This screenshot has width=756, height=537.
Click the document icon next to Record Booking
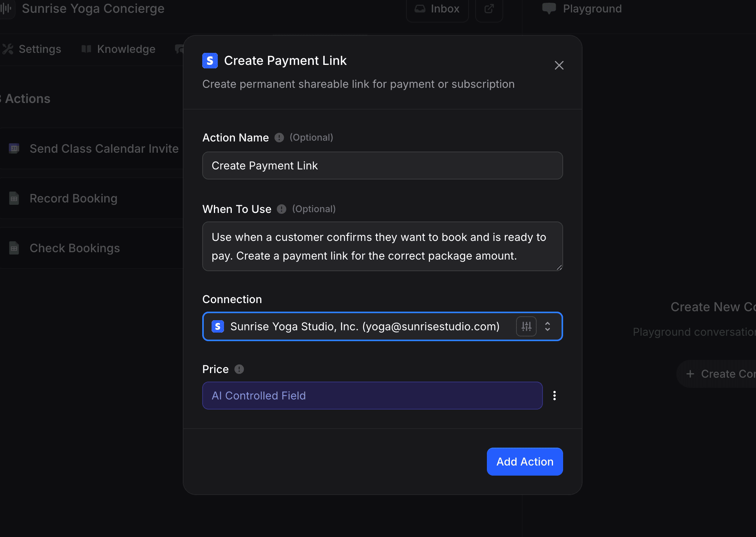(x=14, y=198)
